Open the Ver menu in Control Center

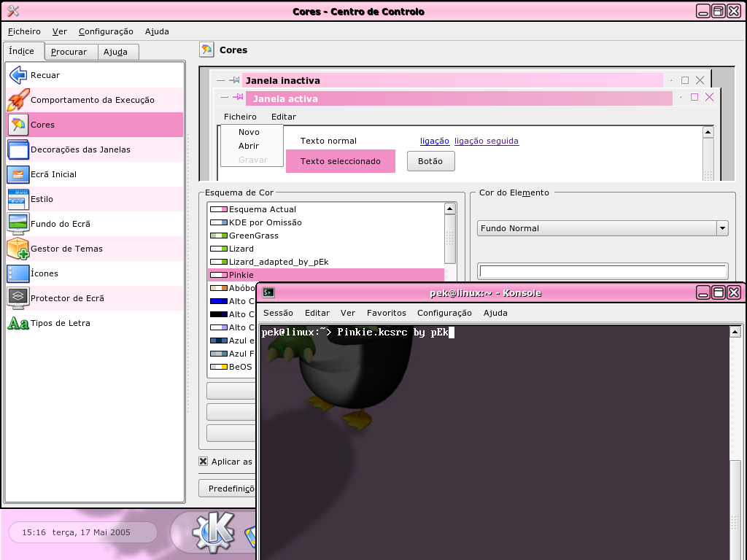point(60,31)
